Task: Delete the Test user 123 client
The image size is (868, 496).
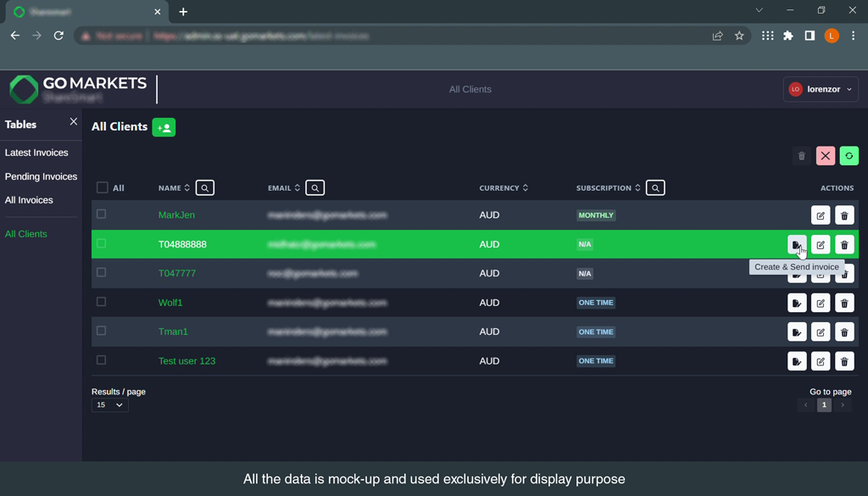Action: [x=844, y=361]
